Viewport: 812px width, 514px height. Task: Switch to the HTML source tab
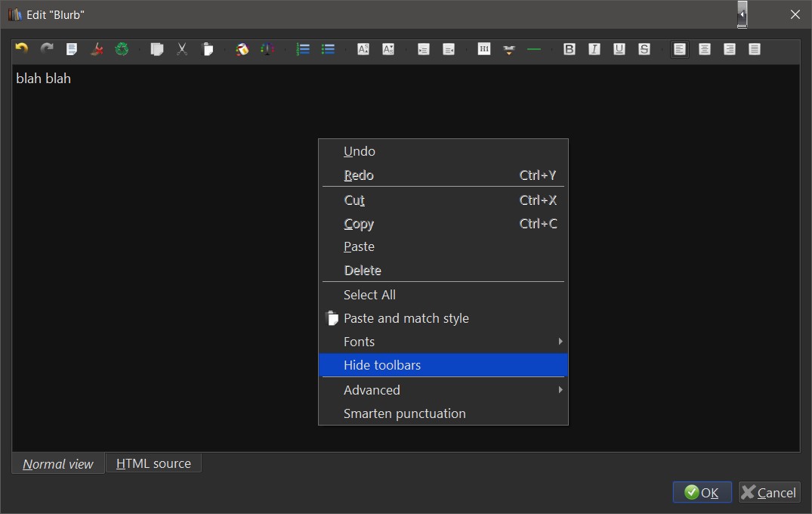click(153, 463)
